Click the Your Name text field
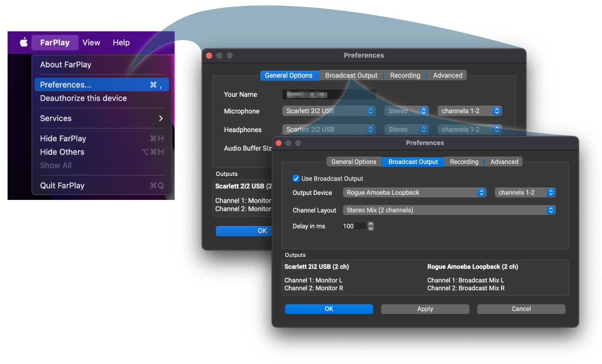This screenshot has height=364, width=602. (x=328, y=95)
